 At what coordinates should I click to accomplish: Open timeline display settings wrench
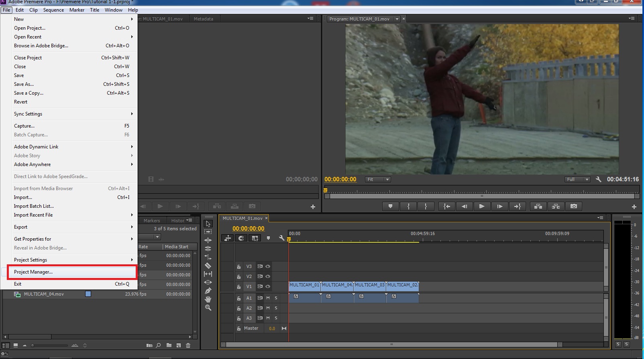(281, 238)
